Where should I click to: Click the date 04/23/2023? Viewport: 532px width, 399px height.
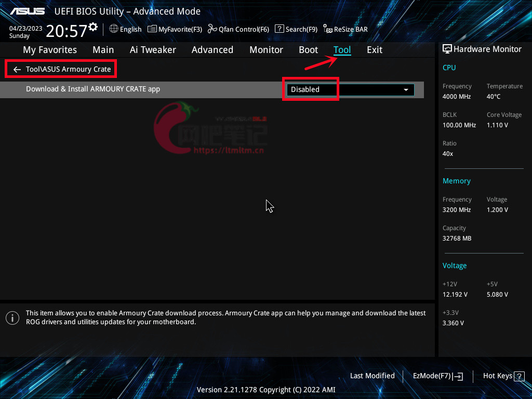(x=26, y=29)
